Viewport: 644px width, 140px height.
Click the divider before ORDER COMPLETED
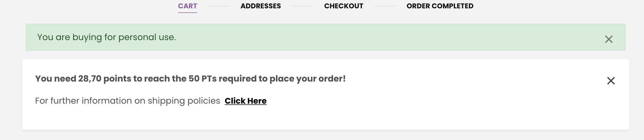point(385,6)
